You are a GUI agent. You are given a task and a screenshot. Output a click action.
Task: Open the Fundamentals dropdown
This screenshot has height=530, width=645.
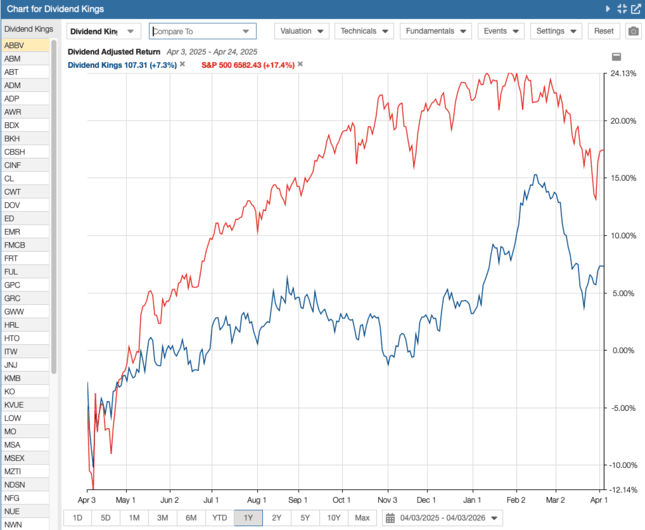pyautogui.click(x=434, y=31)
